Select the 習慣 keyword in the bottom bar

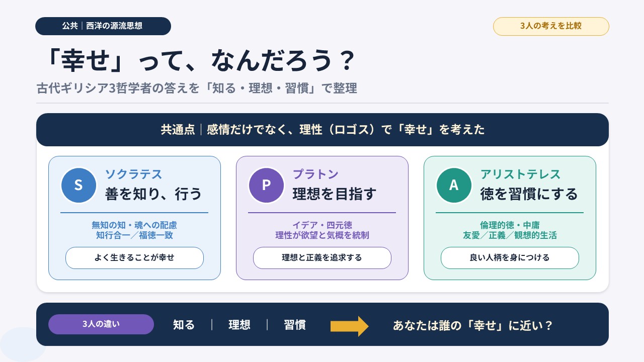[x=295, y=325]
